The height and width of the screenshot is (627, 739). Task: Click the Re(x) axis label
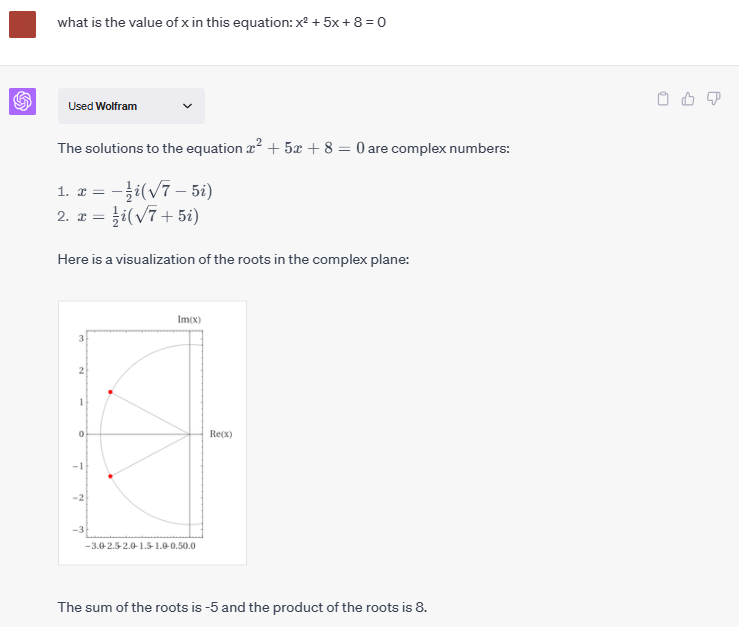coord(221,434)
